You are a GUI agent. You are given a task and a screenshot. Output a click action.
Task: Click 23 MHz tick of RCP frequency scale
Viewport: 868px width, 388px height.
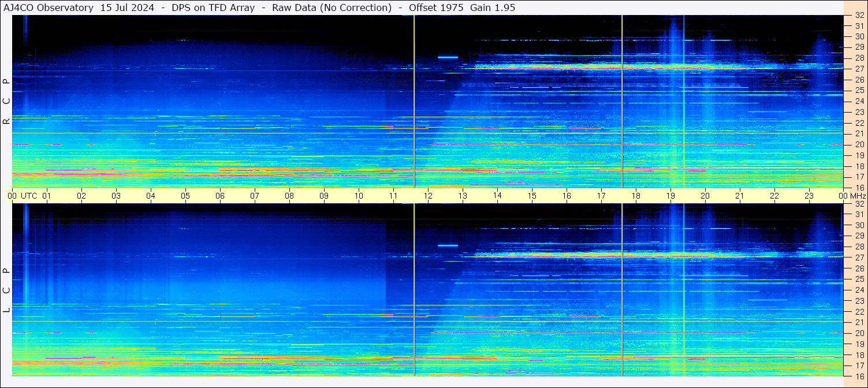pos(859,112)
